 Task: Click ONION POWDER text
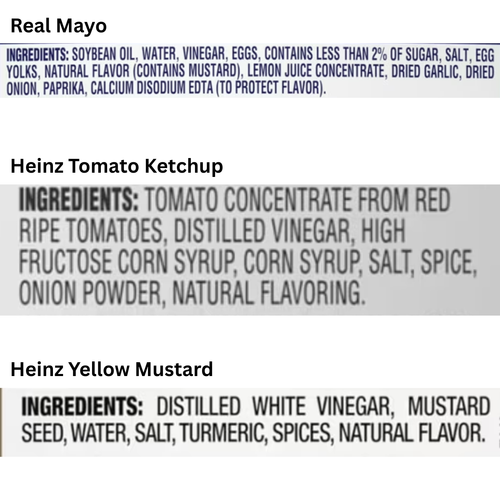coord(91,293)
